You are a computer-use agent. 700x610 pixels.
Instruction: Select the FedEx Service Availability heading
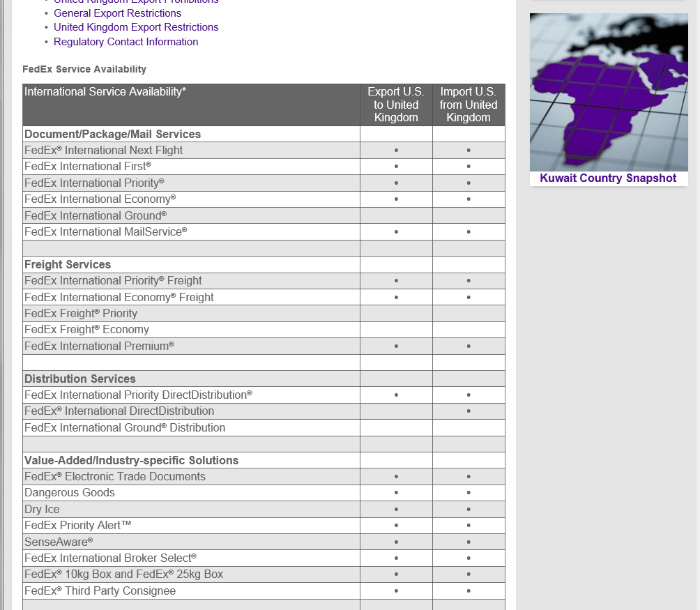(84, 69)
